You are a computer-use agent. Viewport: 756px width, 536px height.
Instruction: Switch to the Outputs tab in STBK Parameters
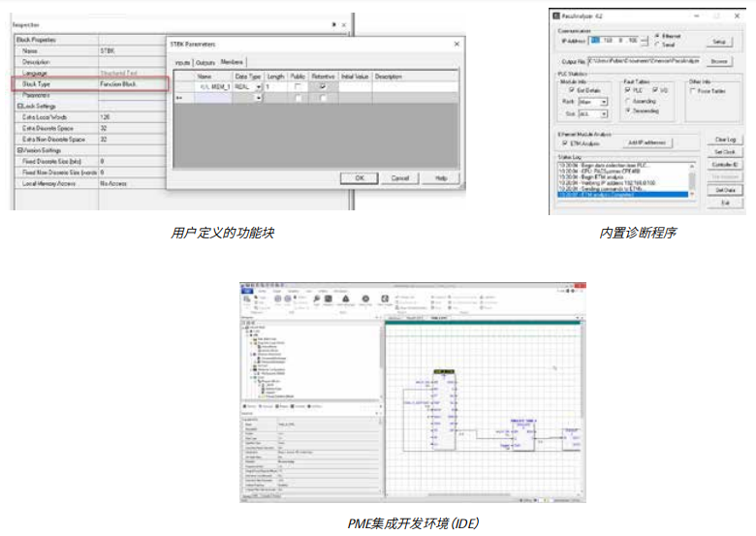pyautogui.click(x=205, y=61)
